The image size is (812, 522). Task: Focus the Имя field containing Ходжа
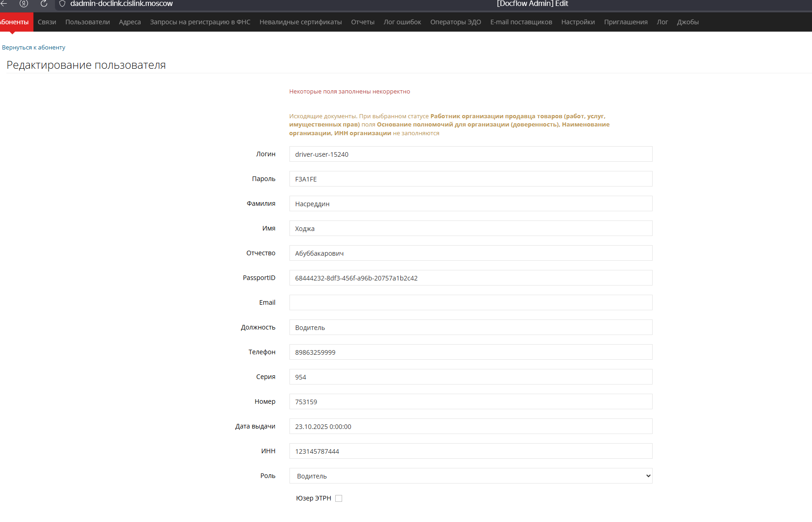(471, 228)
